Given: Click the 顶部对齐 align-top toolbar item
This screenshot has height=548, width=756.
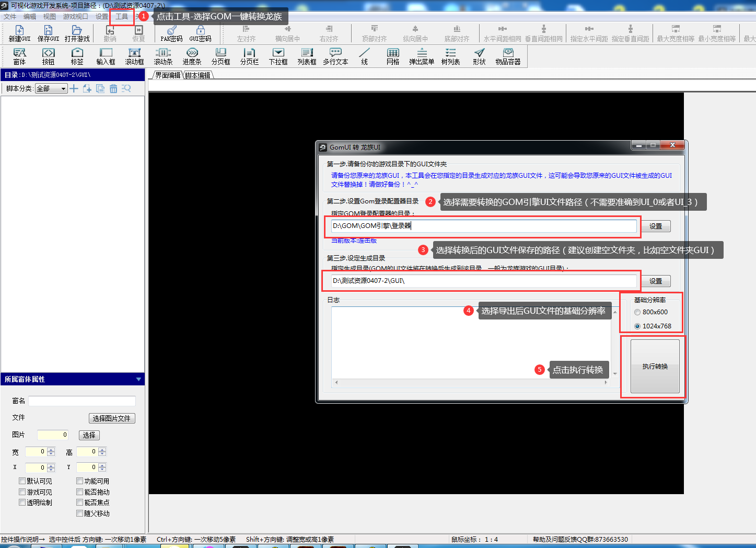Looking at the screenshot, I should tap(374, 33).
